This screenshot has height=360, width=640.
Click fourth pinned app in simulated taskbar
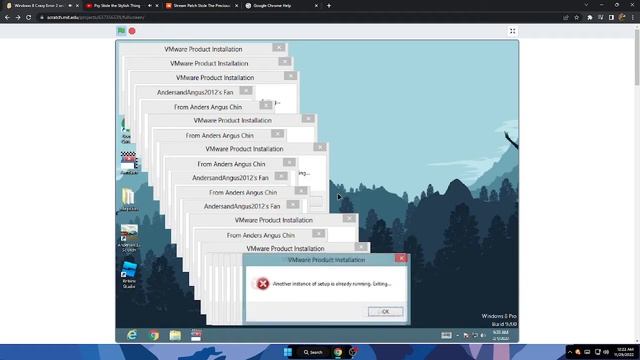[x=196, y=335]
